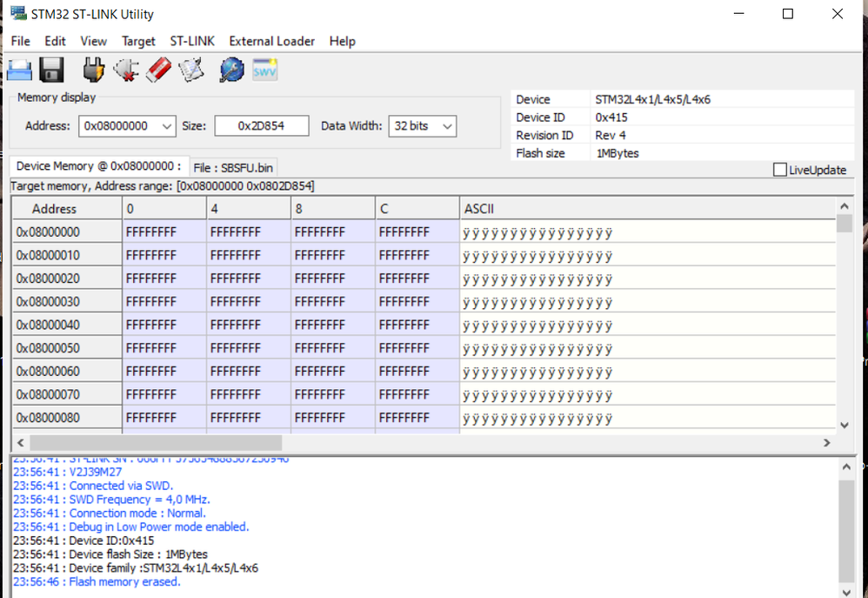
Task: Open the File menu
Action: (21, 41)
